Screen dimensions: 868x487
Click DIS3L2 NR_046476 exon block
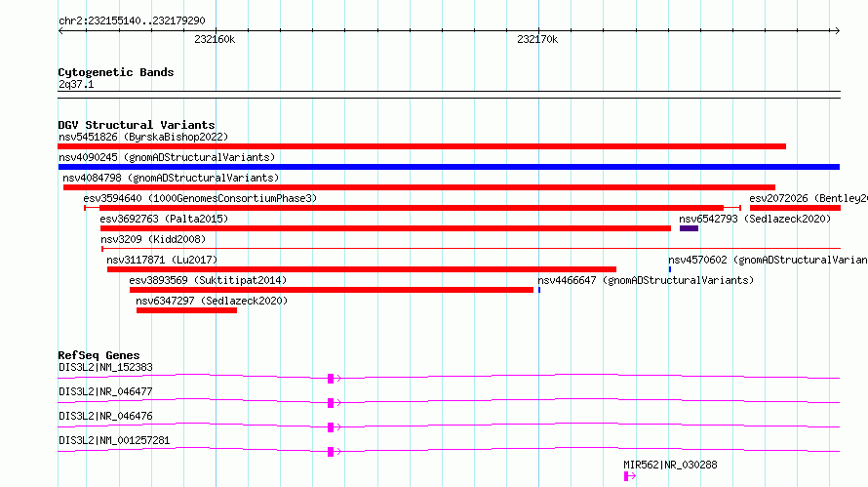(331, 427)
